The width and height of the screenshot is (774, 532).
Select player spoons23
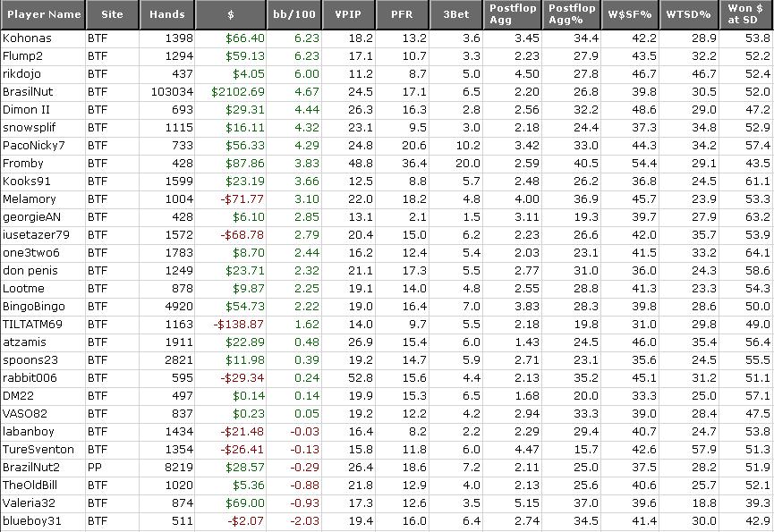click(x=30, y=360)
